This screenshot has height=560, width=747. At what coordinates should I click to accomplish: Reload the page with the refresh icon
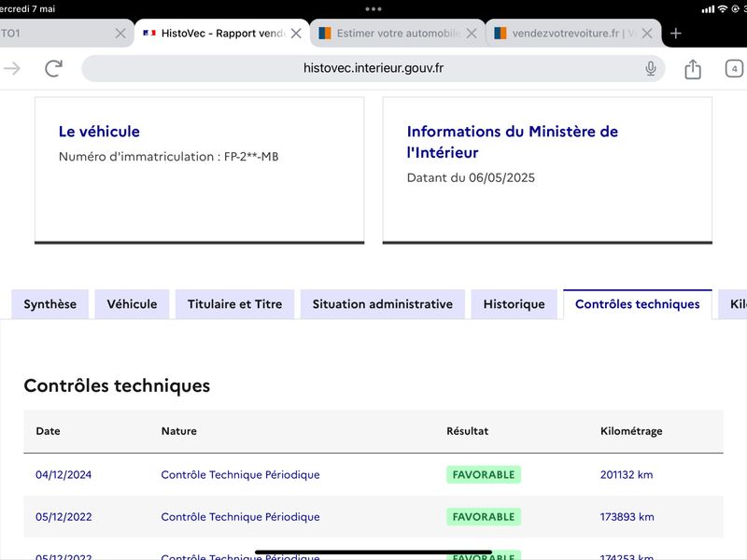coord(54,68)
